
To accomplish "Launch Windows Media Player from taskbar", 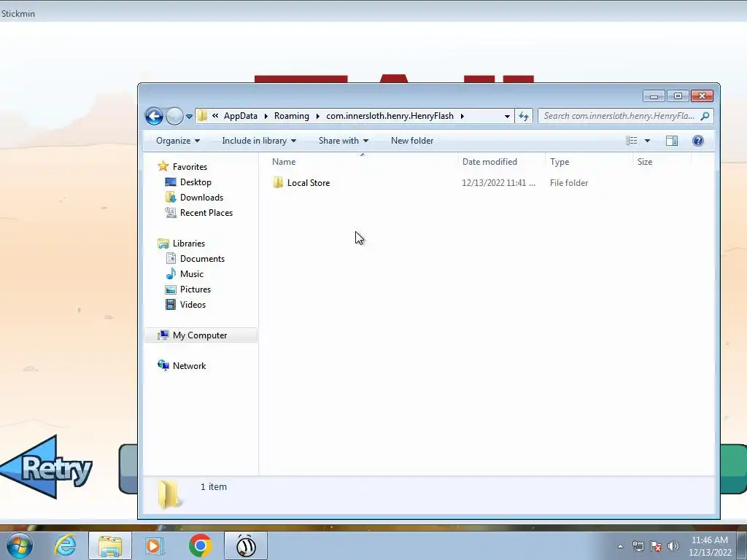I will coord(153,545).
